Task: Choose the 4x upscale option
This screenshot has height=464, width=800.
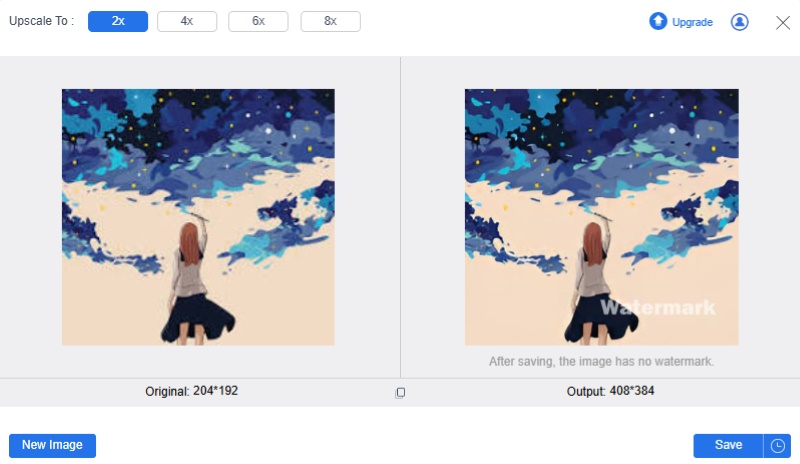Action: (x=187, y=21)
